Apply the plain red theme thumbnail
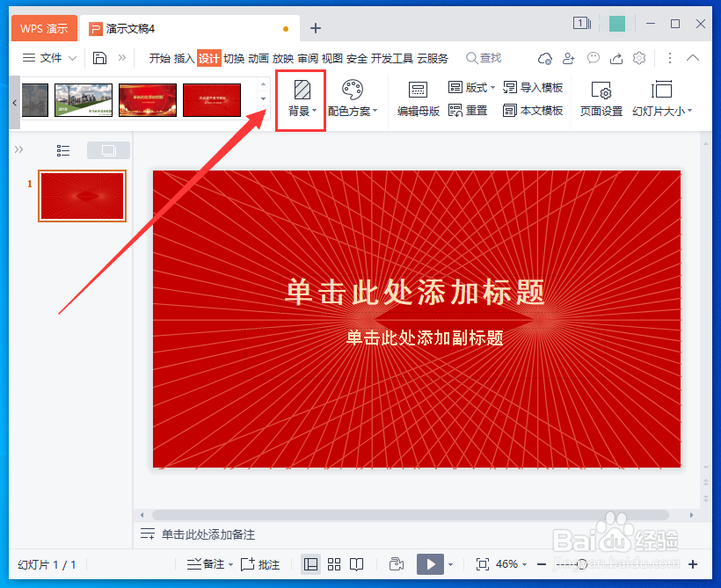The height and width of the screenshot is (588, 721). pos(212,100)
